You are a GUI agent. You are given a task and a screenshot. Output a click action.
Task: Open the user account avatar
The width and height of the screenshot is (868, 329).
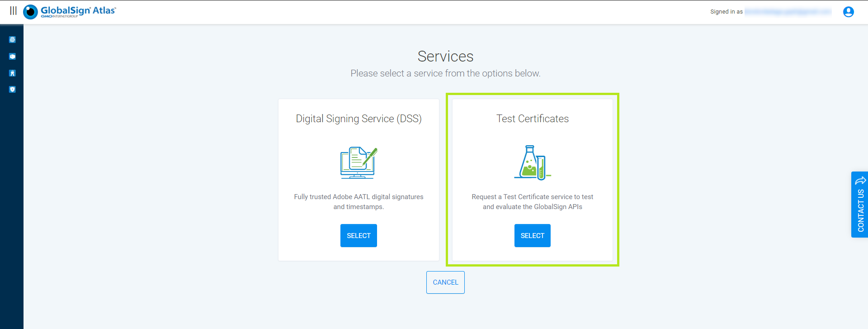(848, 12)
